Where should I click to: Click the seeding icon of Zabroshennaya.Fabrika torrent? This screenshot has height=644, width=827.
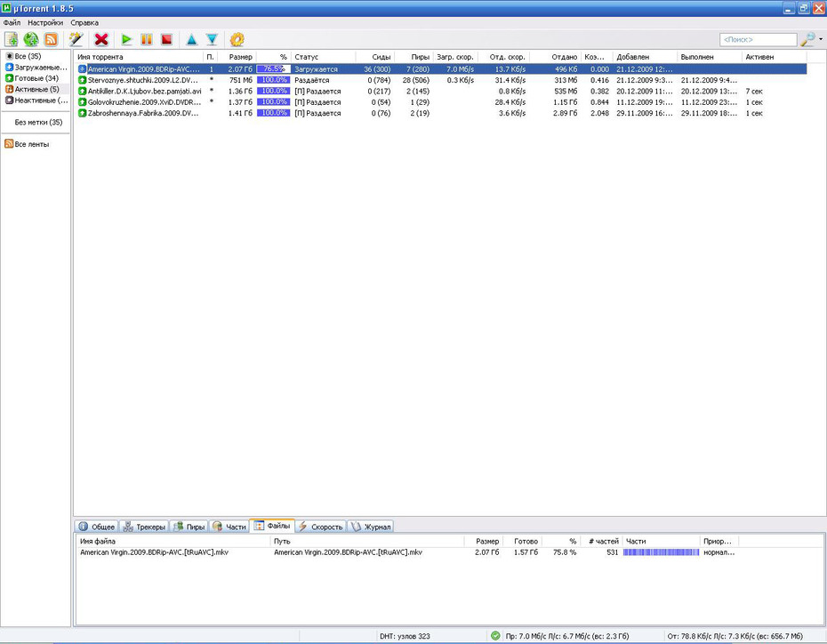tap(83, 113)
